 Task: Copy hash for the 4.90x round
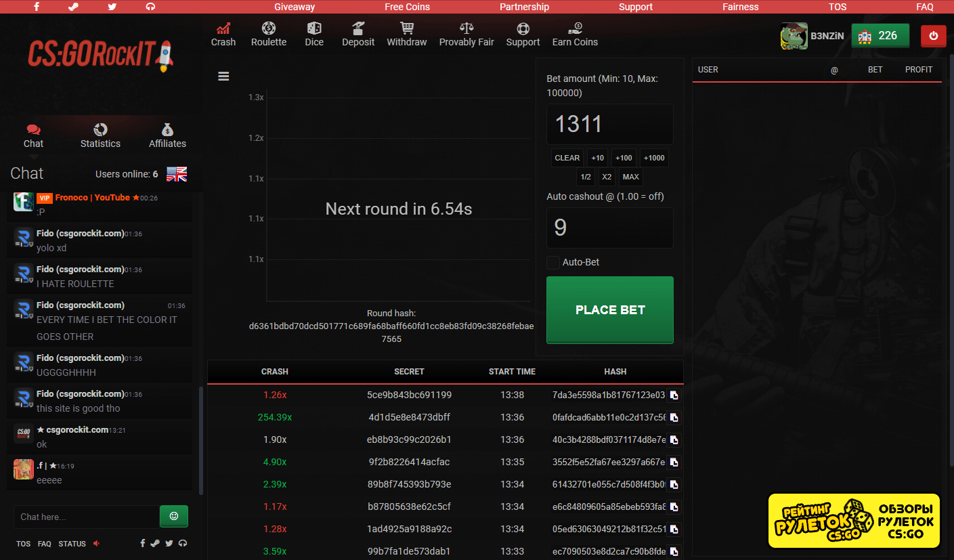(x=674, y=462)
